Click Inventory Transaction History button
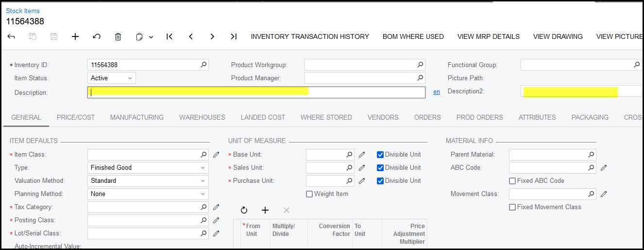This screenshot has height=250, width=644. tap(310, 36)
